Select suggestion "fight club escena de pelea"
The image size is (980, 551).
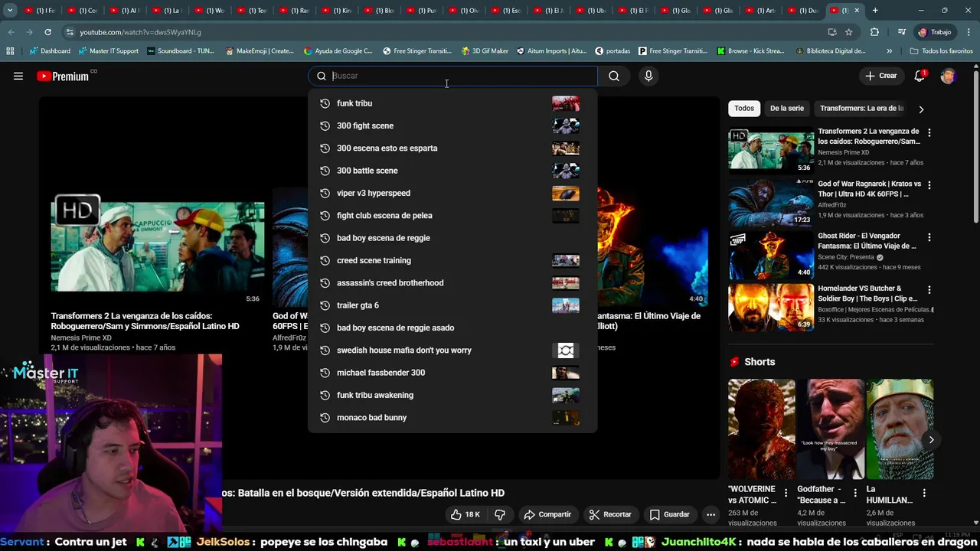point(452,215)
